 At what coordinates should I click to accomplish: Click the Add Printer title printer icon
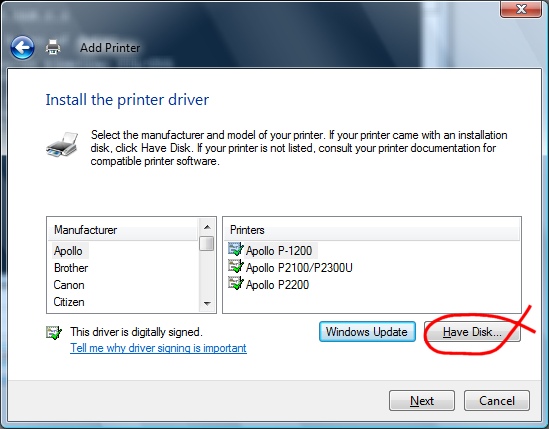pos(53,47)
